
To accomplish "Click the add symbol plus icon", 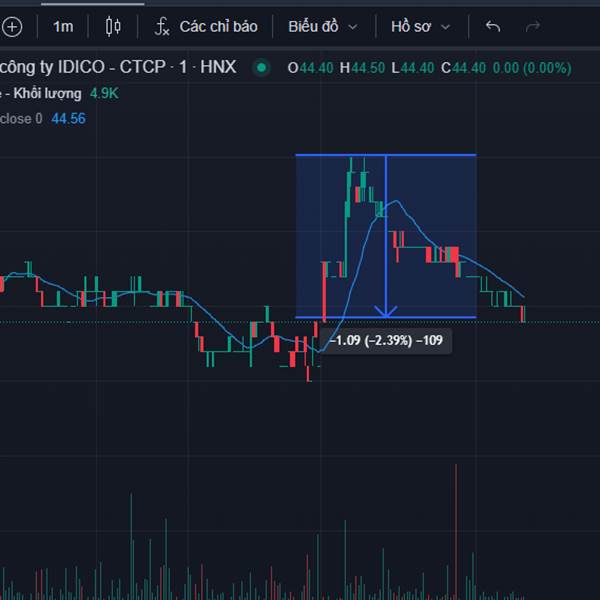I will (12, 27).
